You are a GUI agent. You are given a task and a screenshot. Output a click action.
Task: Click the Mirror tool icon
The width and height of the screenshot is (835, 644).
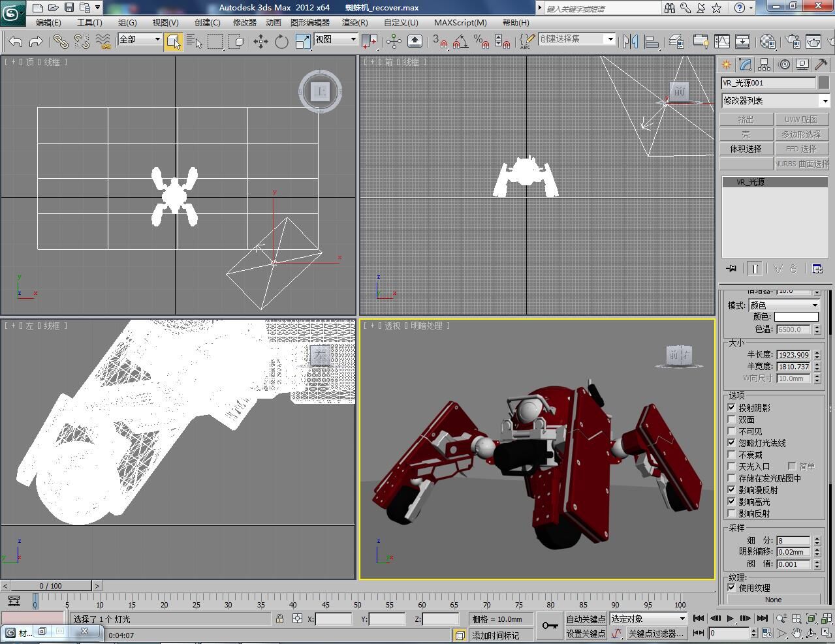(x=630, y=42)
